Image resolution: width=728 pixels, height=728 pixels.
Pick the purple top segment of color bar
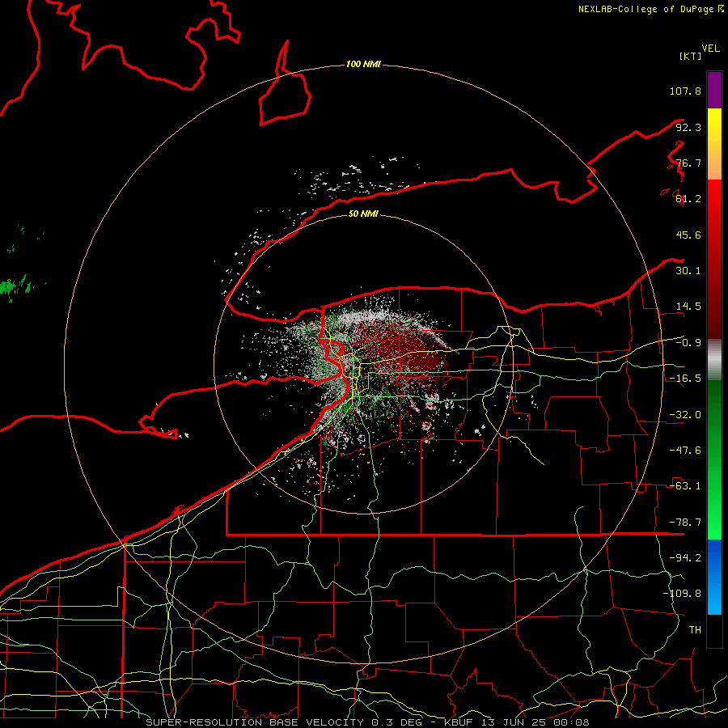[x=714, y=90]
